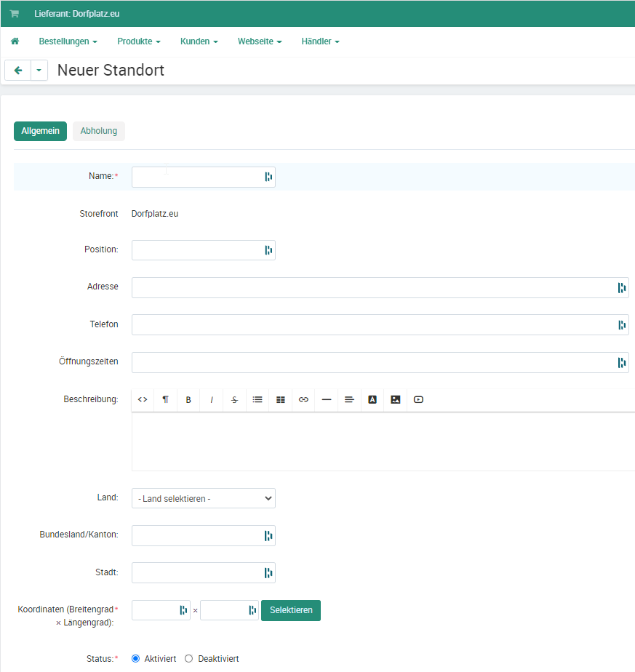This screenshot has height=672, width=635.
Task: Click the icon at end of Adresse field
Action: point(622,287)
